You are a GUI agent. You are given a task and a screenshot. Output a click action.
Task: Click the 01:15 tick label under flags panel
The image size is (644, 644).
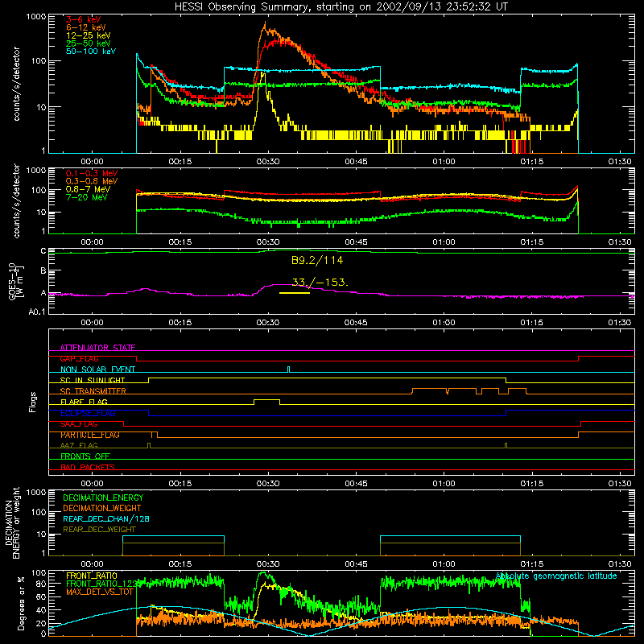click(x=532, y=484)
